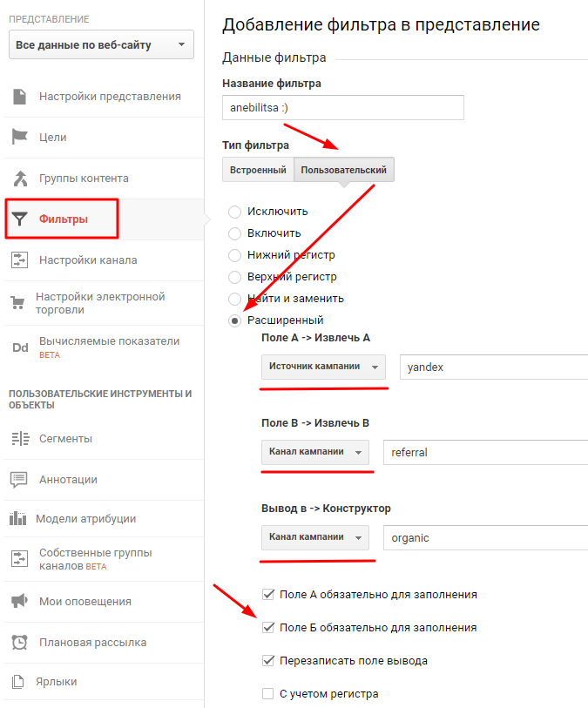Select the Исключить radio button
The width and height of the screenshot is (588, 708).
point(234,212)
